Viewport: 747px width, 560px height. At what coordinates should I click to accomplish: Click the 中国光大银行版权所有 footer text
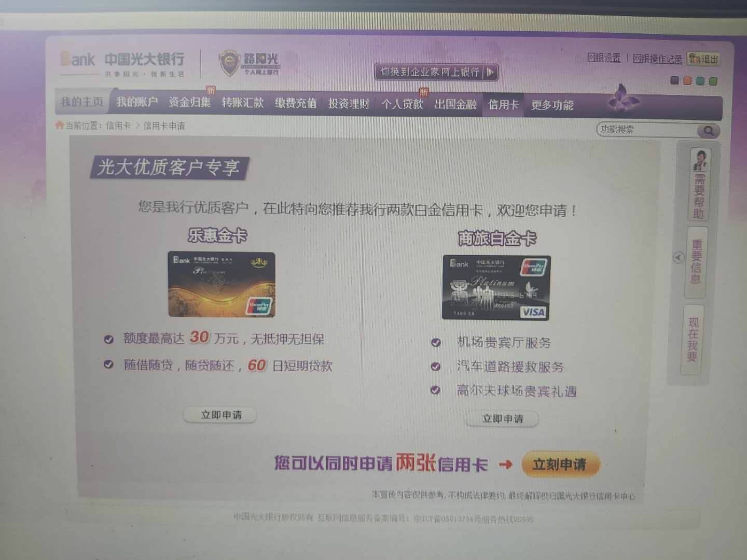[273, 517]
